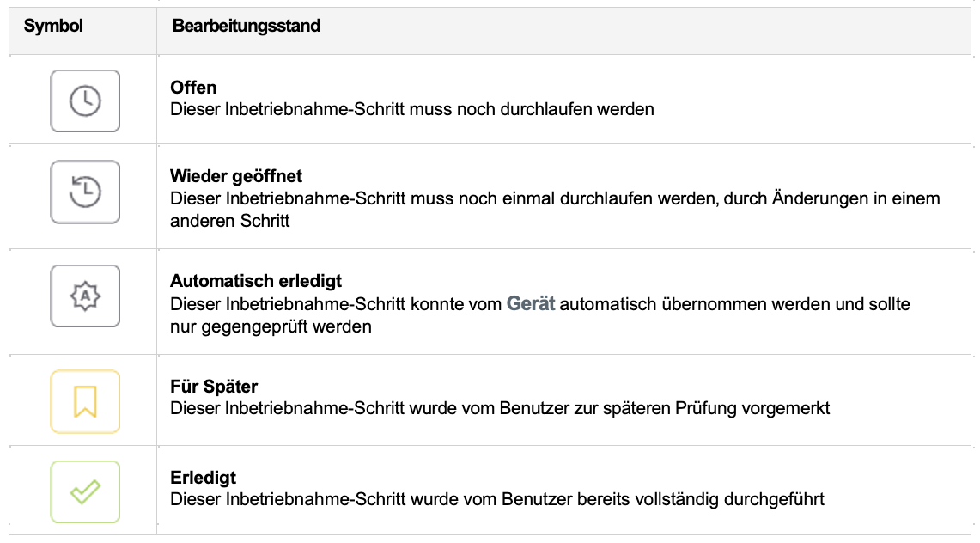Click the Symbol column header
980x543 pixels.
coord(53,26)
